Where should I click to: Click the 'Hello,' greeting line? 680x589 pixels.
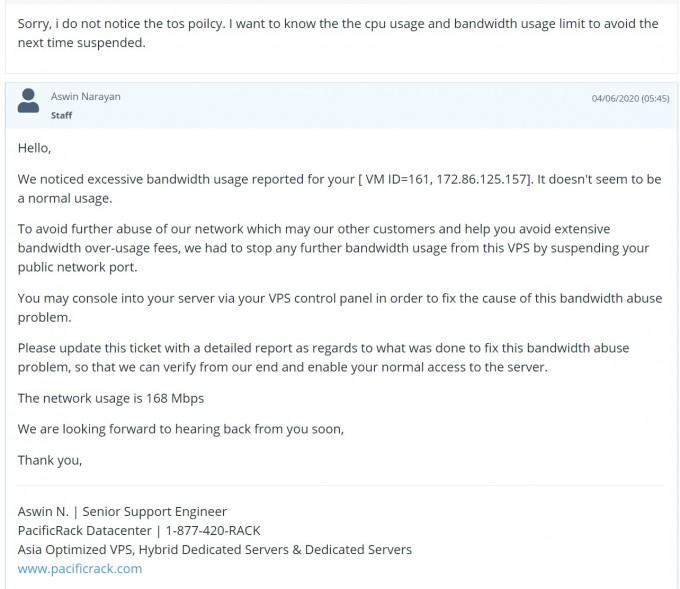click(34, 148)
